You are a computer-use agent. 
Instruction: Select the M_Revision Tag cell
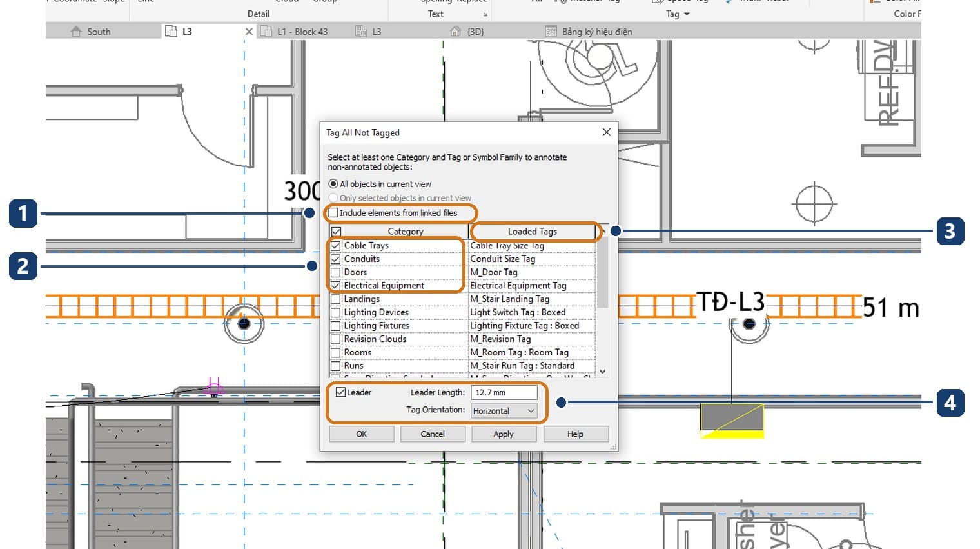click(532, 339)
